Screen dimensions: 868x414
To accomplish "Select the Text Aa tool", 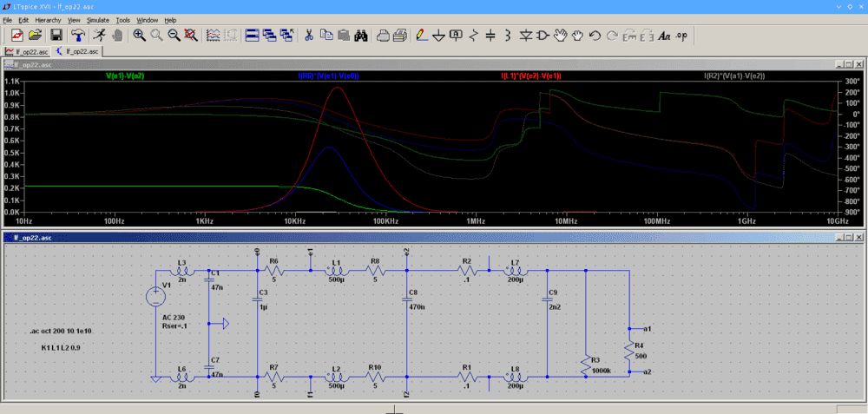I will (x=665, y=36).
